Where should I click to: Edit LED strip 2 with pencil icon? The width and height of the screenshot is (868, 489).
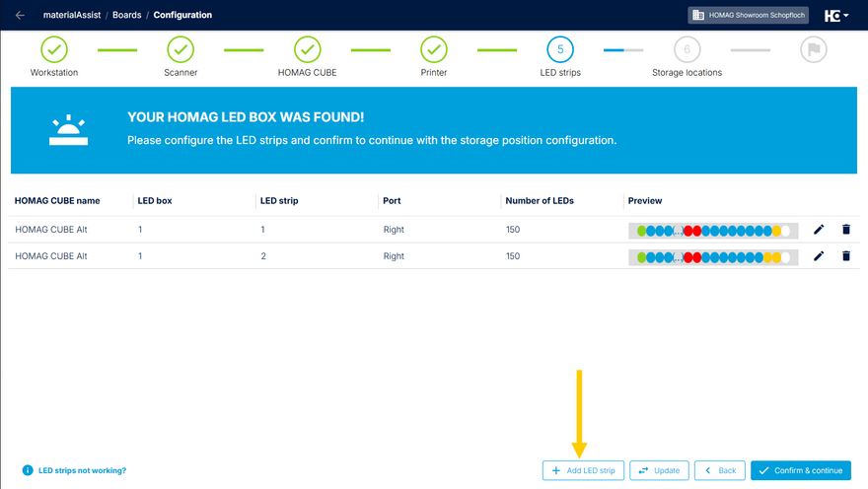click(819, 255)
